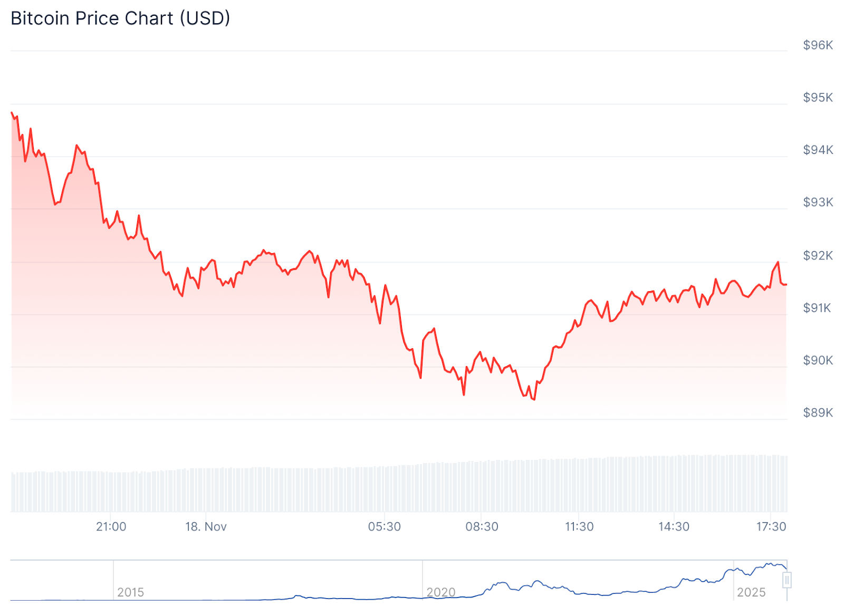Click the 05:30 time axis label
The width and height of the screenshot is (844, 616).
[384, 526]
